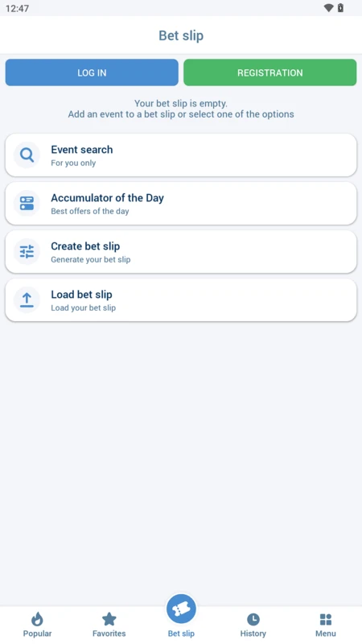Open the blue LOG IN button
The height and width of the screenshot is (644, 362).
tap(92, 72)
